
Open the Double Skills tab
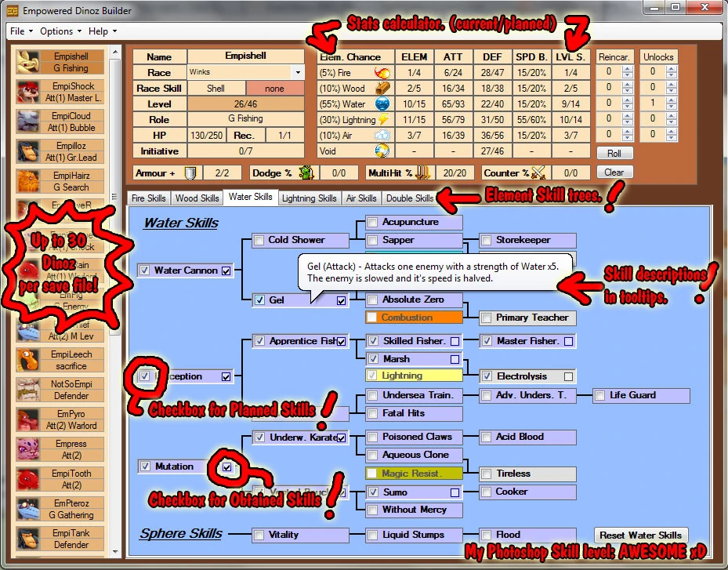[410, 198]
